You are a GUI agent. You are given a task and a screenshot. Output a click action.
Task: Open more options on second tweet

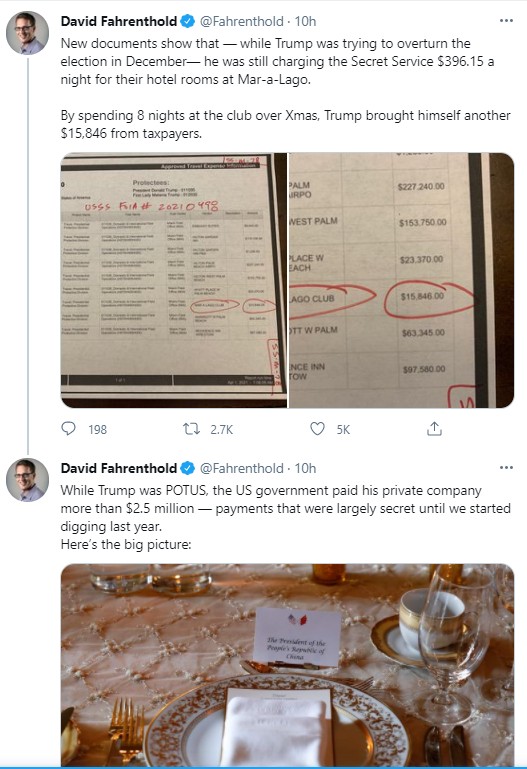pos(506,467)
